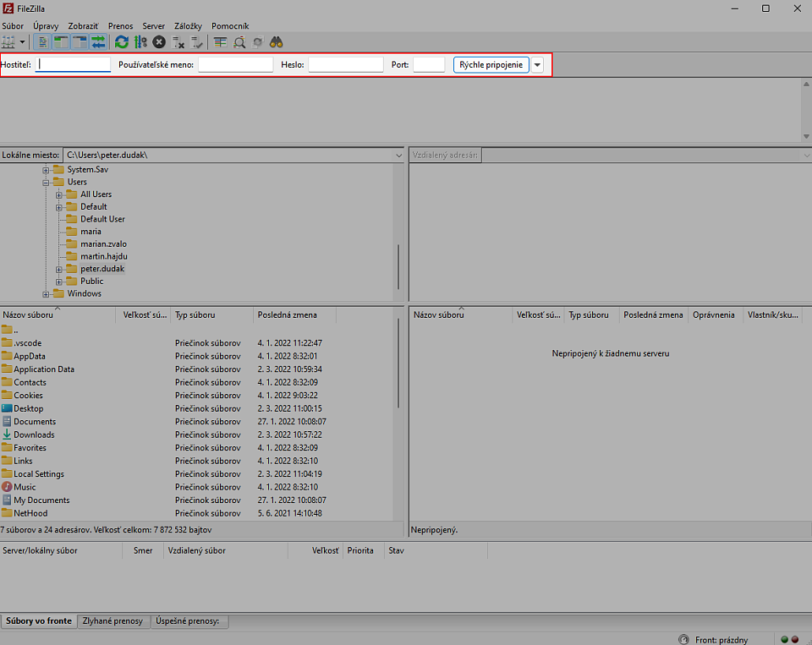Switch to the Úspešné prenosy tab
The image size is (812, 645).
[x=189, y=620]
